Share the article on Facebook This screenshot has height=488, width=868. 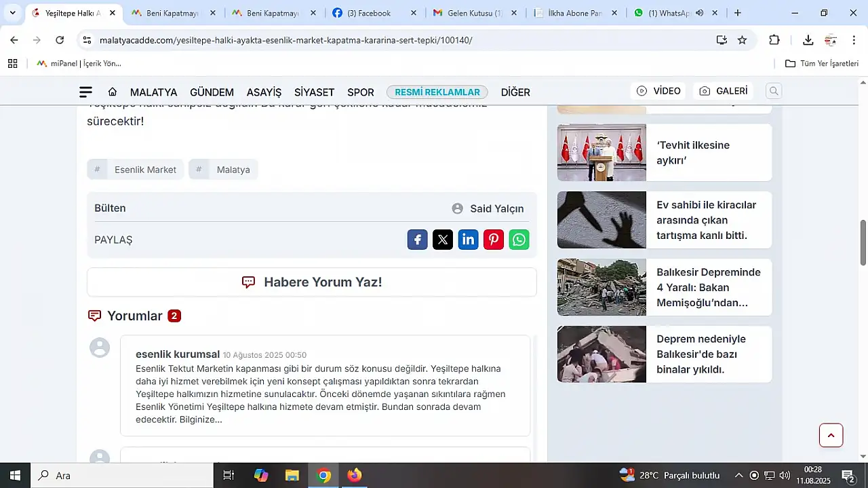click(x=417, y=240)
